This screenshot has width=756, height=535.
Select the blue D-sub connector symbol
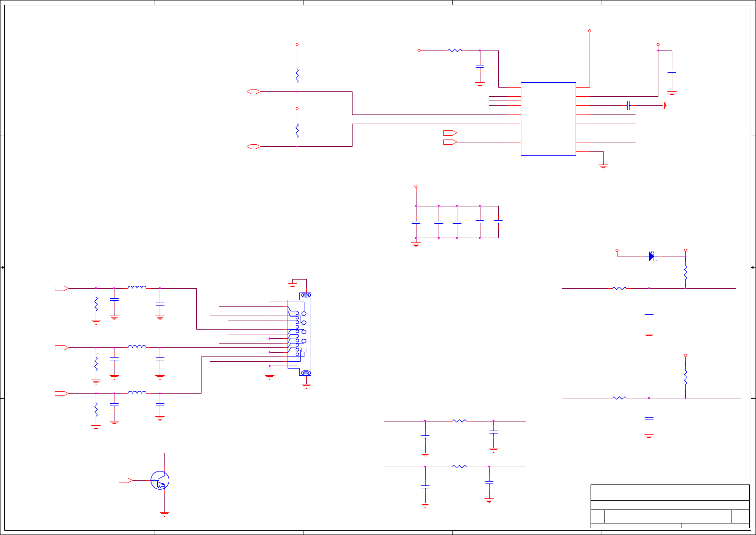click(300, 334)
